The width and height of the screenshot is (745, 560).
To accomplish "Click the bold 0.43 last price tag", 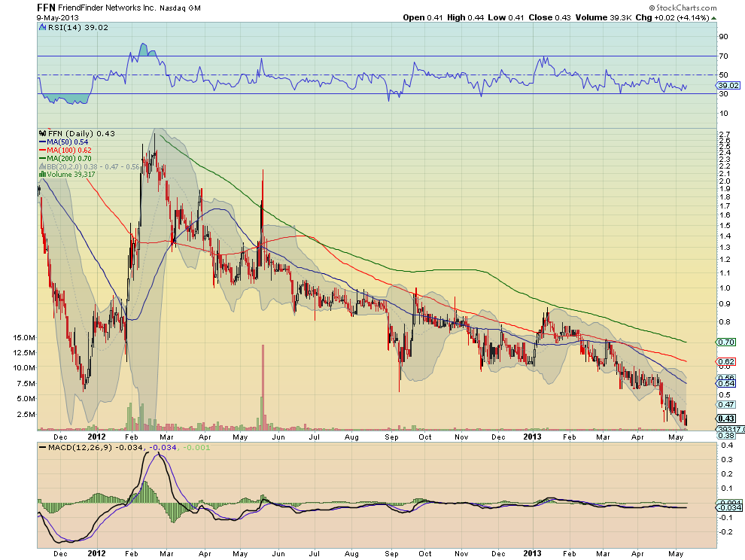I will (726, 418).
